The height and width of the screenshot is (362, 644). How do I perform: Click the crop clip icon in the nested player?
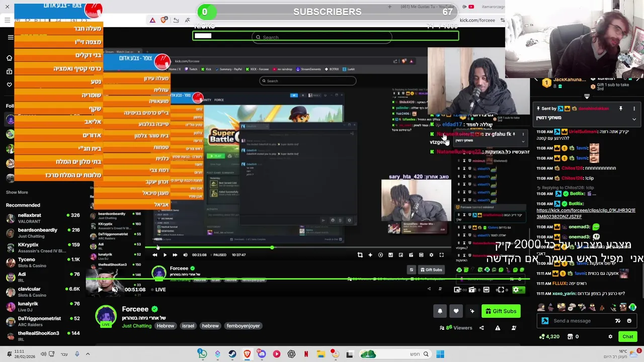(360, 255)
